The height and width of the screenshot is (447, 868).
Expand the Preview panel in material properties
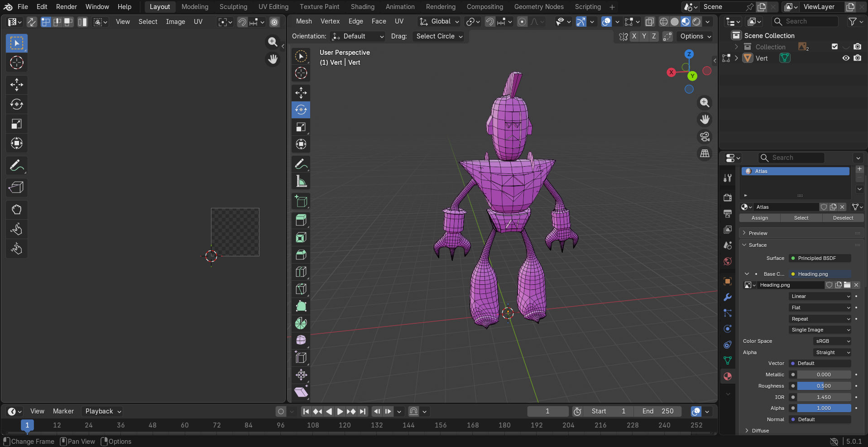[x=758, y=233]
